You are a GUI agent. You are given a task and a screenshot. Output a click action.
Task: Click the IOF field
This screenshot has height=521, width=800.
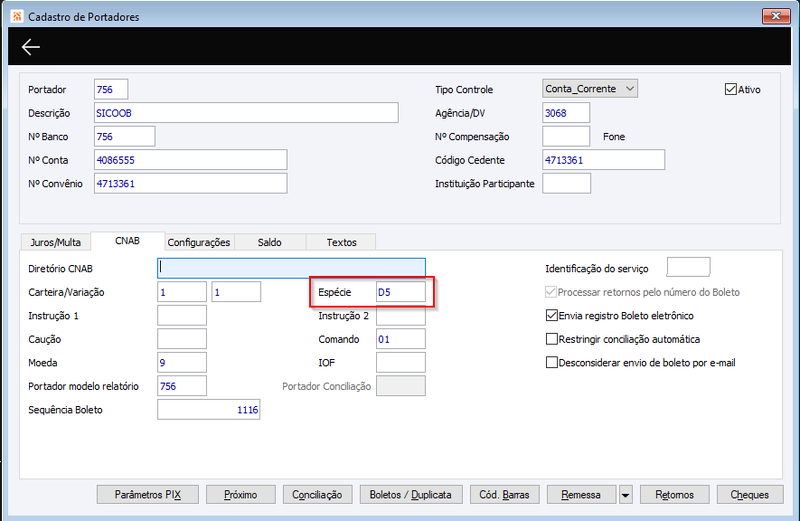point(401,362)
